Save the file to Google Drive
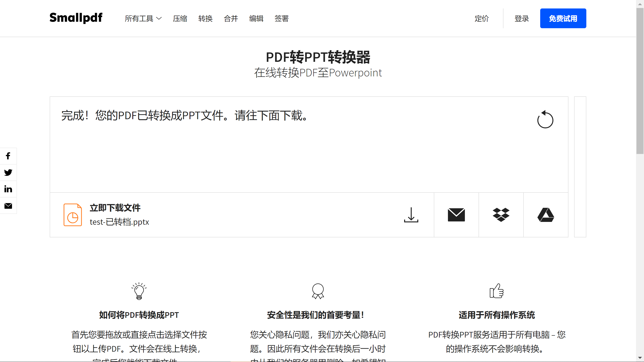Screen dimensions: 644x362 (546, 215)
